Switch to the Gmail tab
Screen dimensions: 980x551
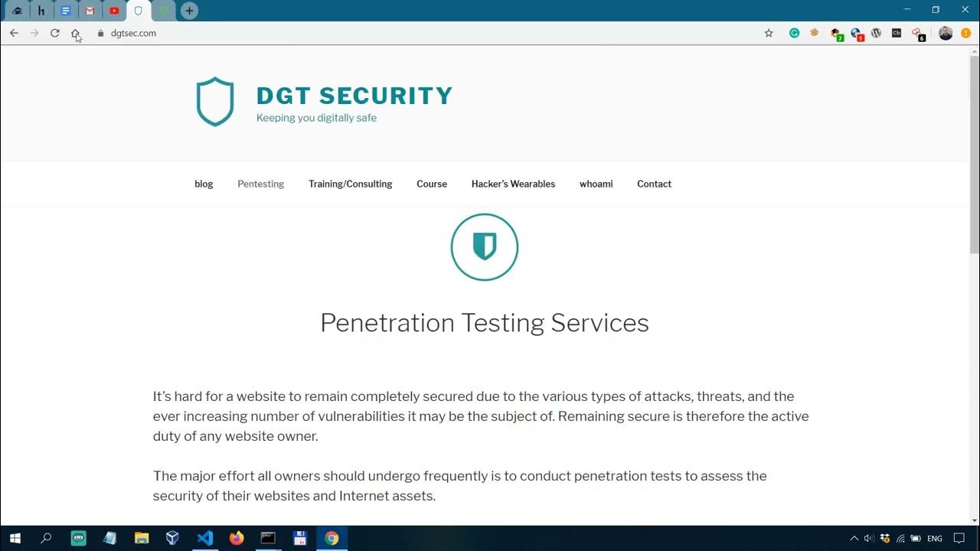click(90, 11)
